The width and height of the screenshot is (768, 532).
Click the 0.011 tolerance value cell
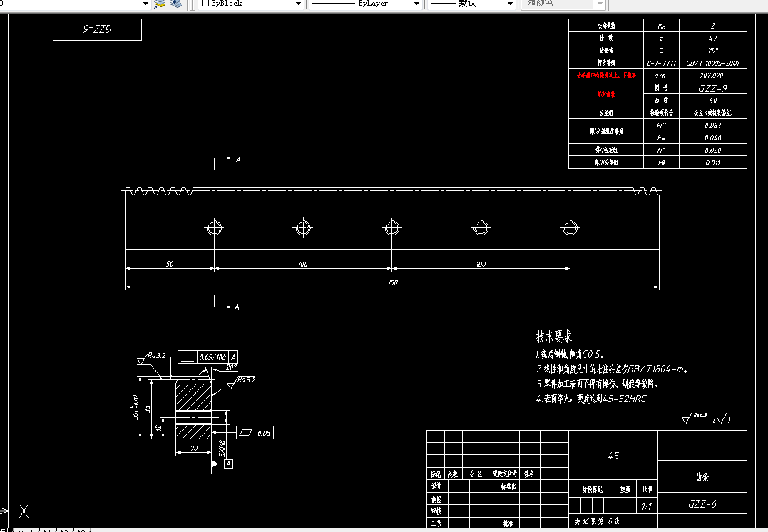point(712,163)
